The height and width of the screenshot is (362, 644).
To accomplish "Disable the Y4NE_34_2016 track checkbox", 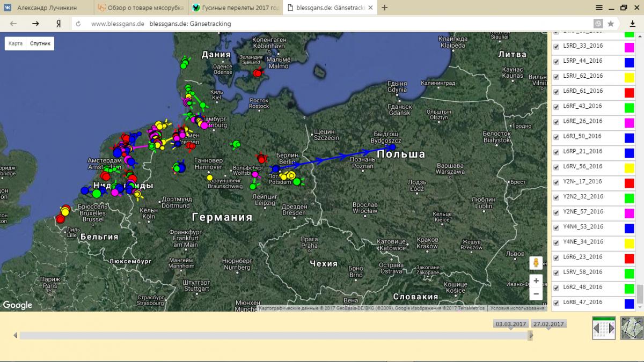I will pos(556,242).
